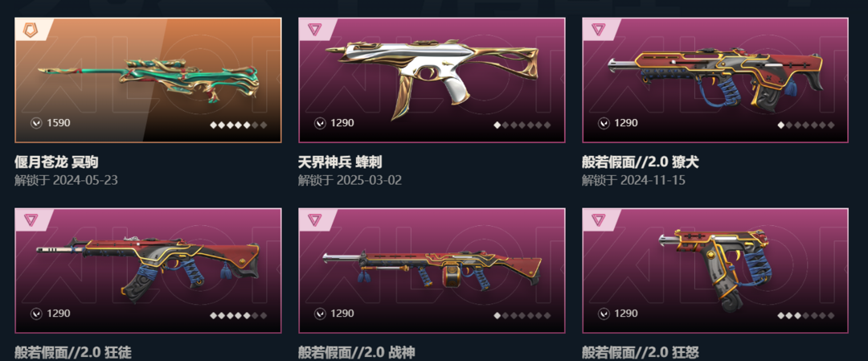Screen dimensions: 868x361
Task: Select the 狂怒 pistol skin thumbnail
Action: (715, 271)
